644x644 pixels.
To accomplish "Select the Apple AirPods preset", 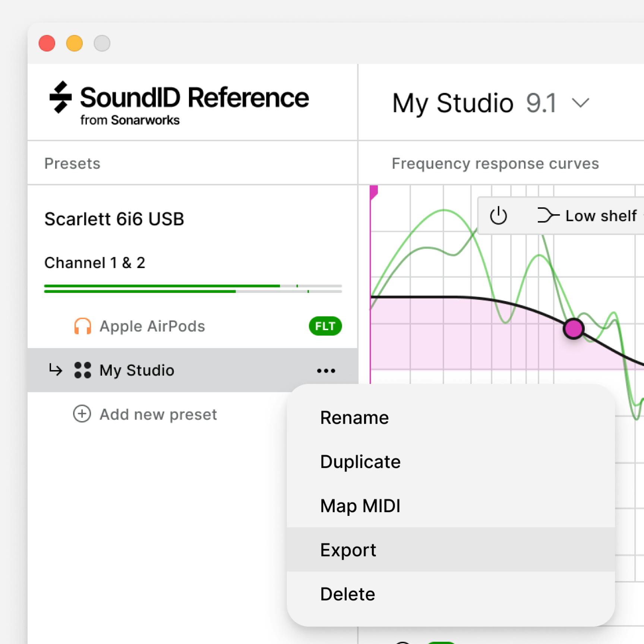I will coord(152,326).
